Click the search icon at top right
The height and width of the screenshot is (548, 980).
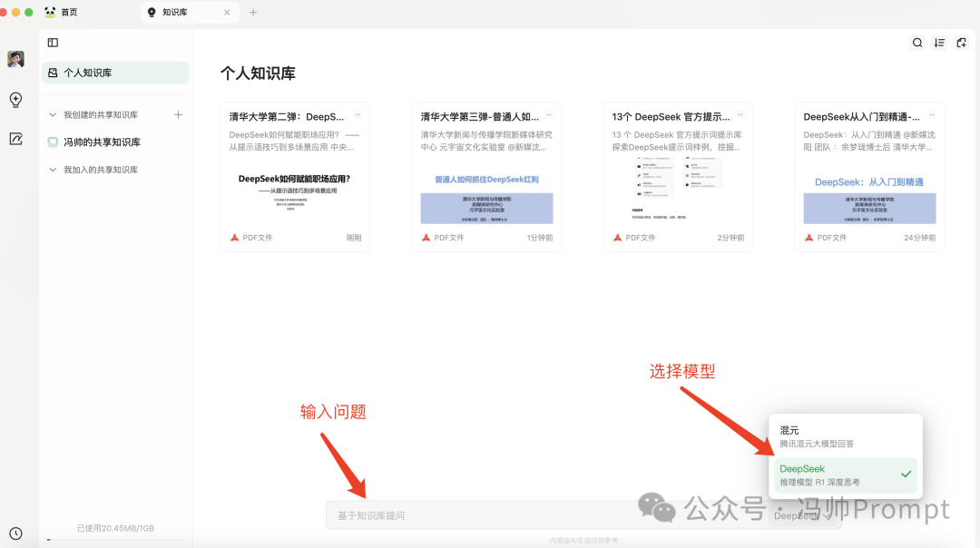pos(916,43)
